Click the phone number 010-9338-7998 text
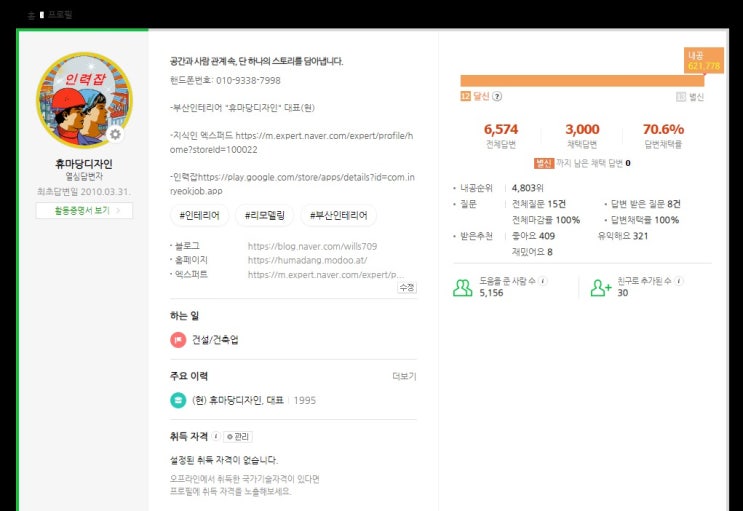Screen dimensions: 743x511 coord(248,81)
